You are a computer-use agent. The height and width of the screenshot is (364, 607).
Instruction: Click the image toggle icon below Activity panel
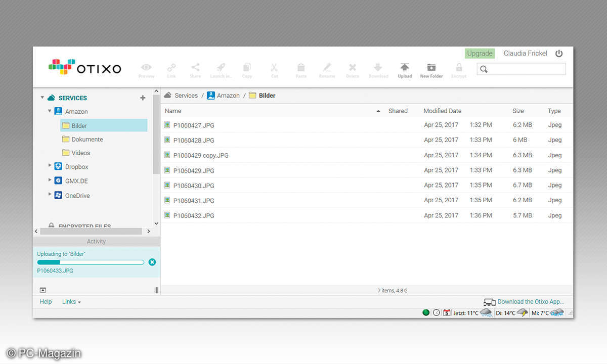click(x=43, y=290)
